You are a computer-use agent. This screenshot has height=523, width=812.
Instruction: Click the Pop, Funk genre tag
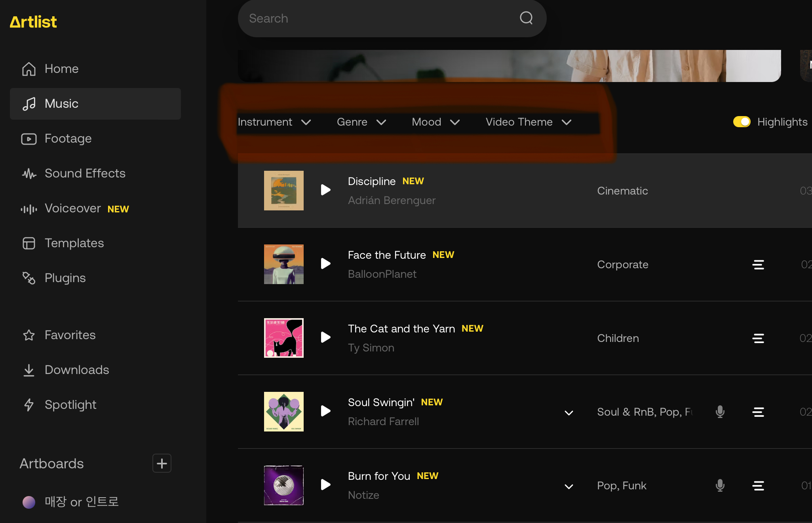pyautogui.click(x=622, y=486)
